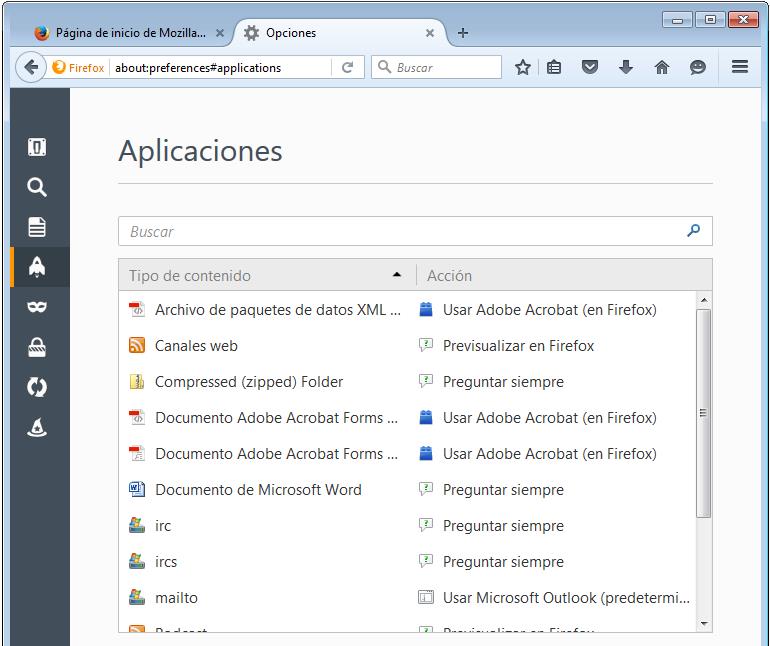This screenshot has width=770, height=646.
Task: Open the Content preferences document icon
Action: [37, 227]
